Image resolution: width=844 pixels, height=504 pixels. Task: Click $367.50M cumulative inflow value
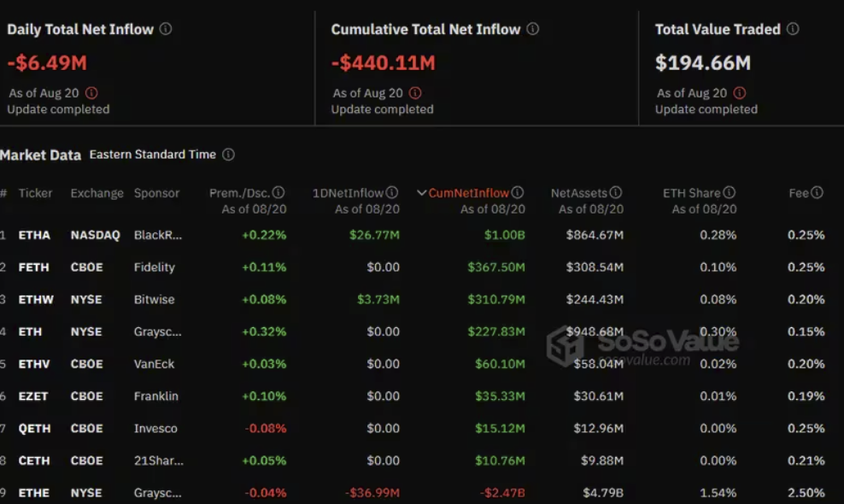pyautogui.click(x=496, y=267)
